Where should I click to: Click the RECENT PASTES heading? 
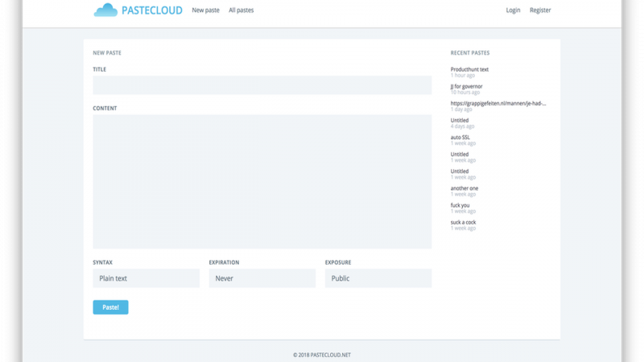(x=470, y=53)
